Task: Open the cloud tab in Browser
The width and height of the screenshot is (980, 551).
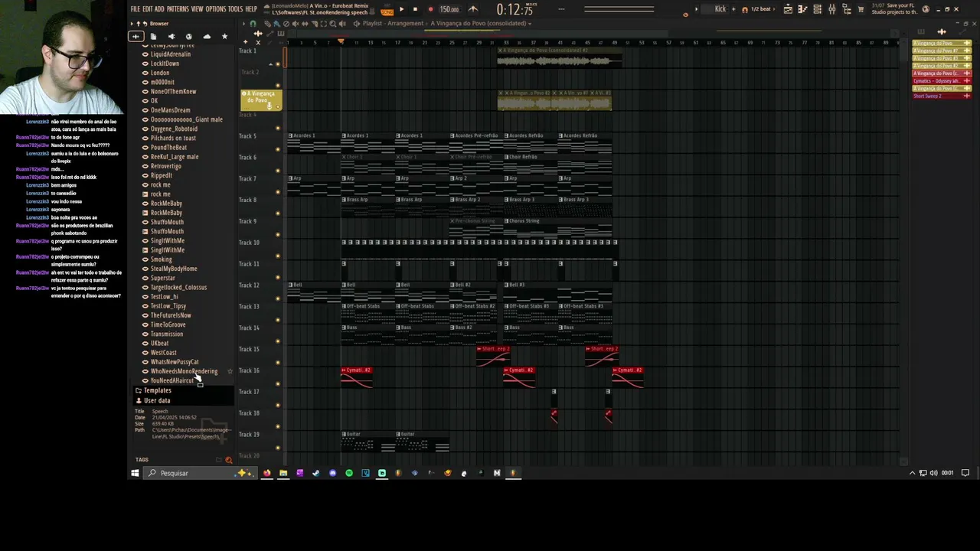Action: 207,37
